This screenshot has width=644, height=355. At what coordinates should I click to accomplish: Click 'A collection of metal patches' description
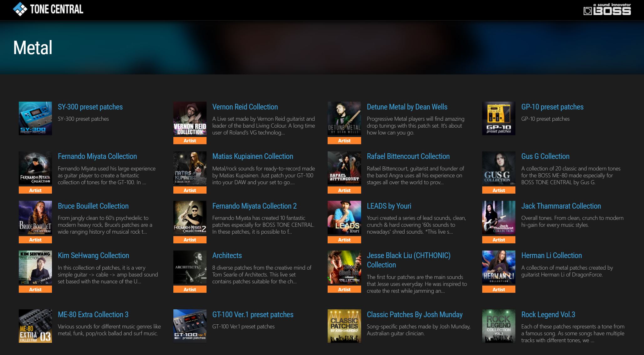point(567,271)
